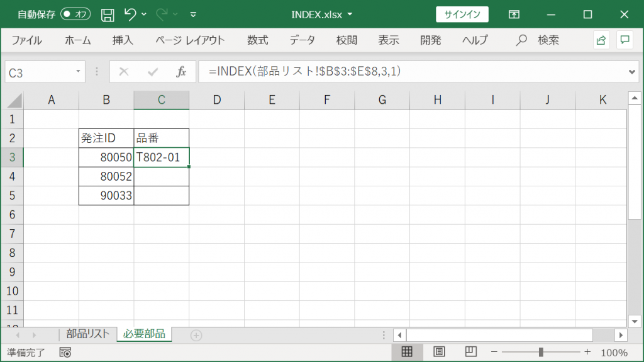Click horizontal scrollbar right arrow
The width and height of the screenshot is (644, 362).
[x=621, y=336]
